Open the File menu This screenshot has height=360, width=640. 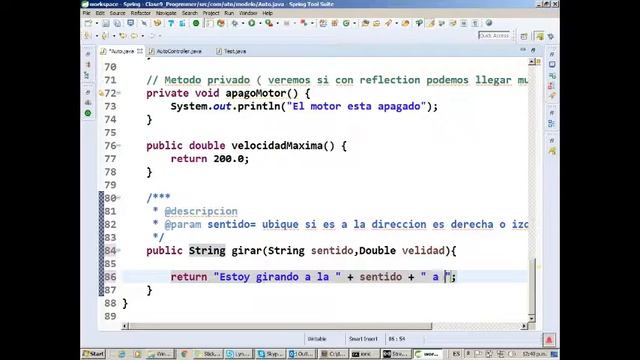(x=87, y=13)
